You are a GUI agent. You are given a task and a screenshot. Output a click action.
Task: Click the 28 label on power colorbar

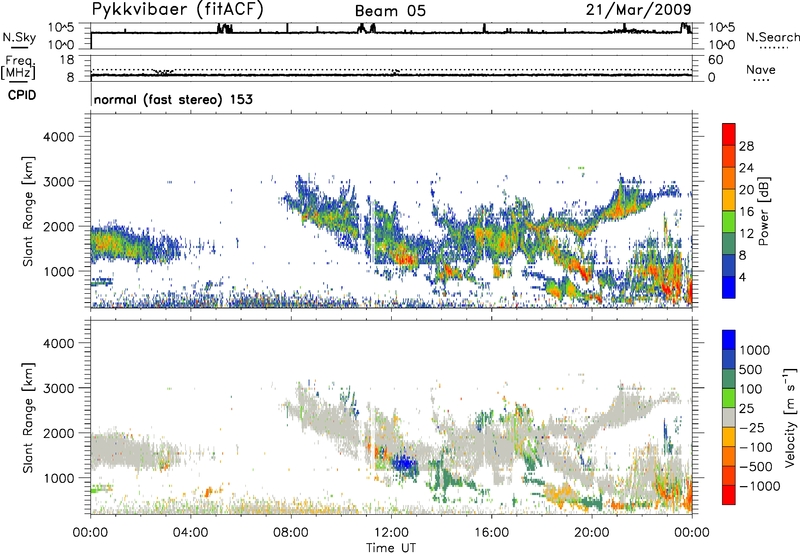[x=746, y=146]
